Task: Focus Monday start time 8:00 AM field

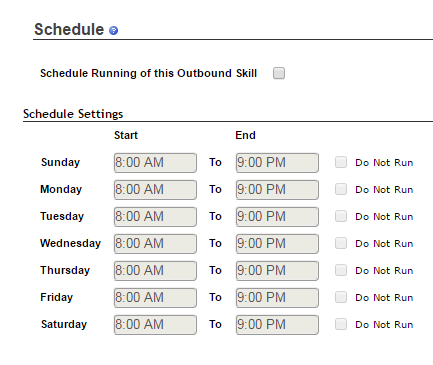Action: 155,190
